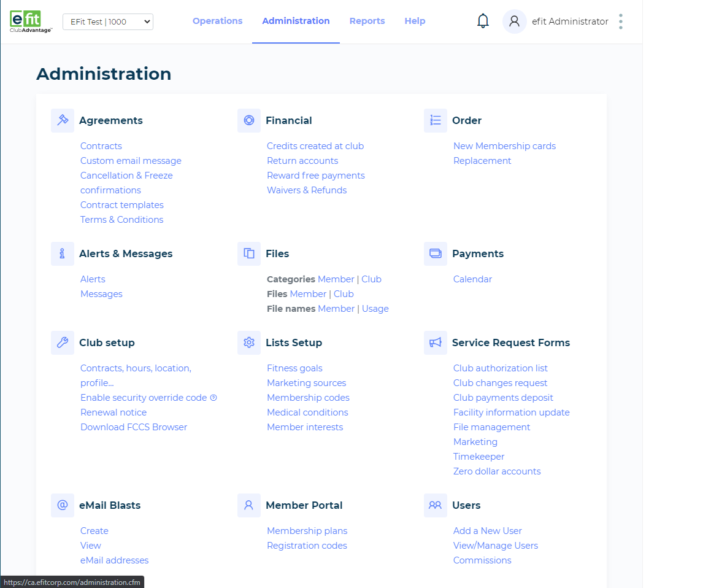The width and height of the screenshot is (703, 588).
Task: Click the Agreements gavel icon
Action: click(63, 120)
